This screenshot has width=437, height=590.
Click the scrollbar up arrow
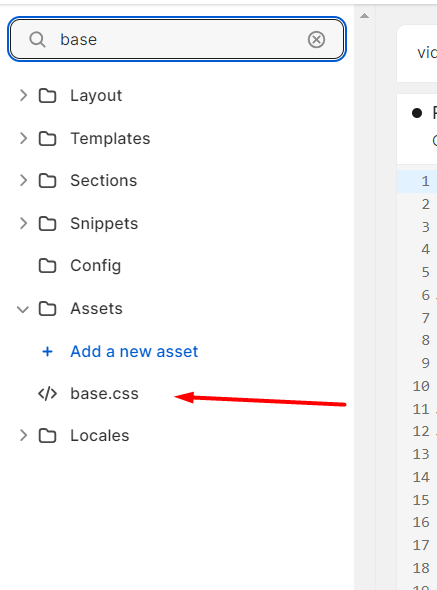(364, 16)
